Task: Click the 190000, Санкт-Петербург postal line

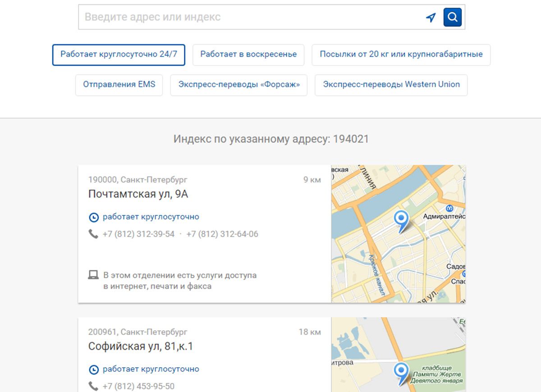Action: tap(138, 180)
